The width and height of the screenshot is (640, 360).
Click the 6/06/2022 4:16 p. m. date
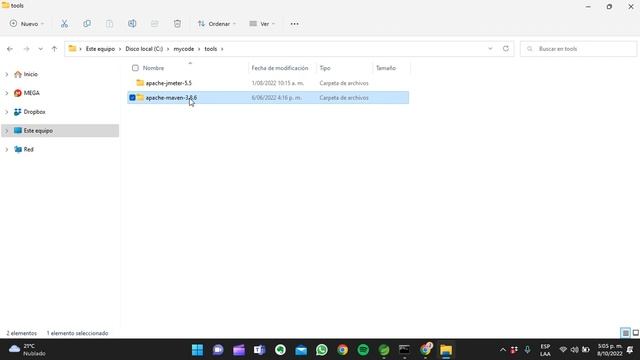click(276, 98)
